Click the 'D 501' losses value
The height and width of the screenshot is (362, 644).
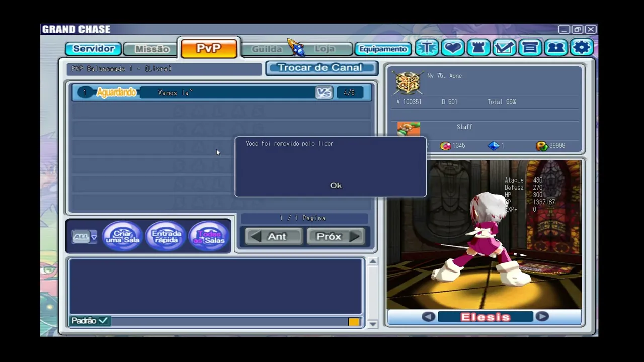click(x=449, y=102)
